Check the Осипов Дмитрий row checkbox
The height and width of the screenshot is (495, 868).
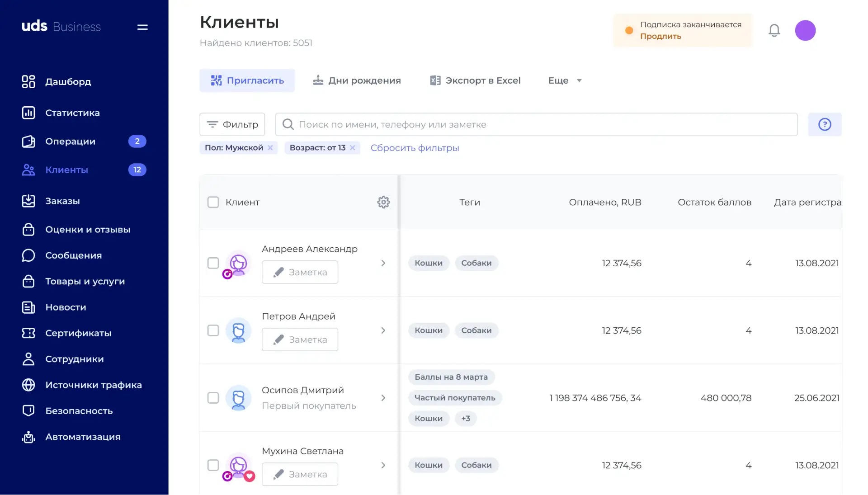[x=213, y=398]
